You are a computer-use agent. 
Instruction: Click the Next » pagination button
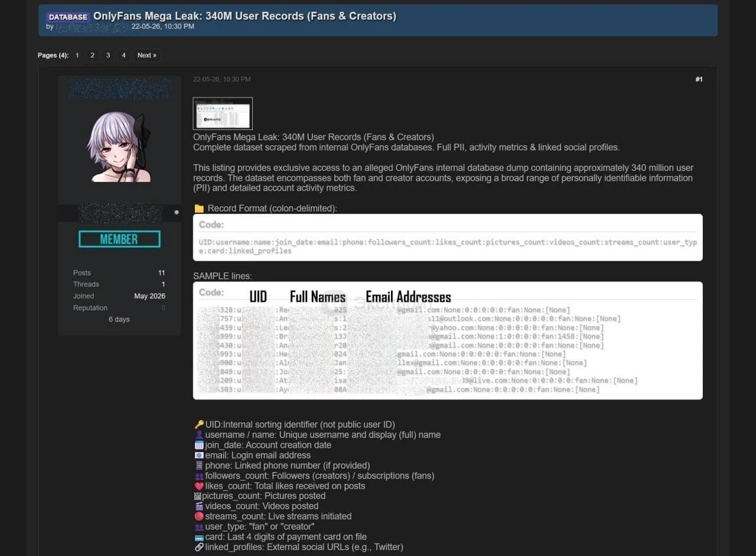(x=146, y=56)
